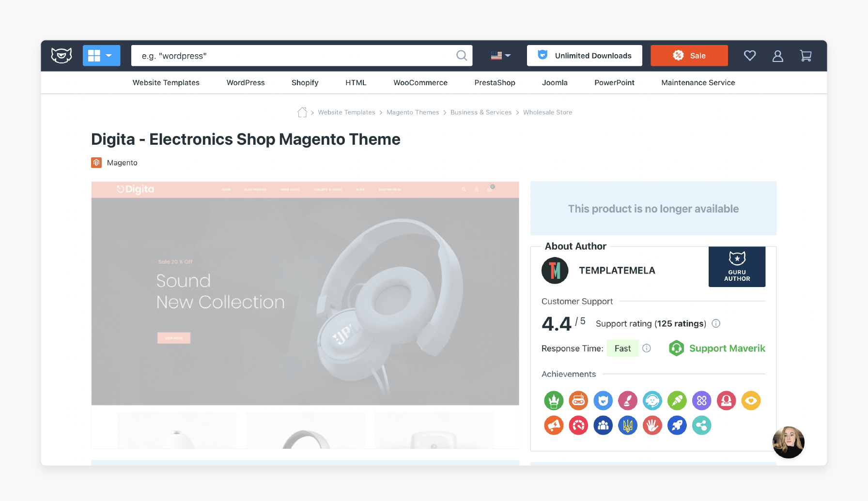
Task: Click the Support Maverik text
Action: click(x=728, y=348)
